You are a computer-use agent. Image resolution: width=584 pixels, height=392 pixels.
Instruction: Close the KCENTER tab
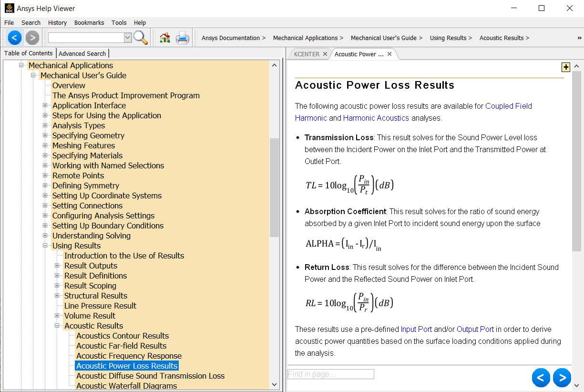click(325, 54)
